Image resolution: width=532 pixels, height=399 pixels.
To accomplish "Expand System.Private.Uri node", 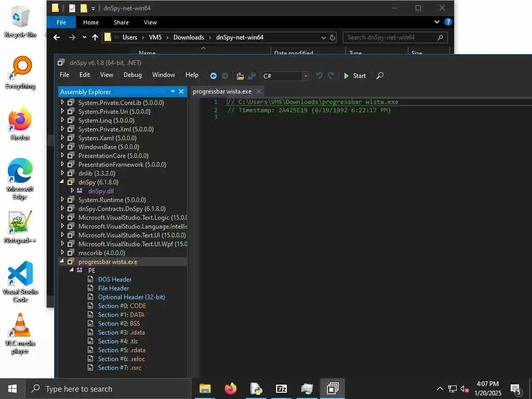I will 62,111.
